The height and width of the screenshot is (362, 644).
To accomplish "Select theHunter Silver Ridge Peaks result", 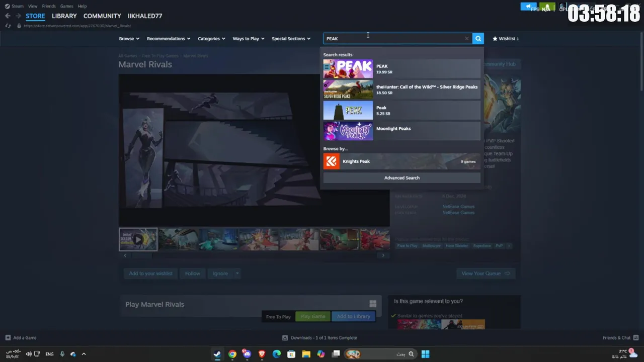I will click(401, 89).
